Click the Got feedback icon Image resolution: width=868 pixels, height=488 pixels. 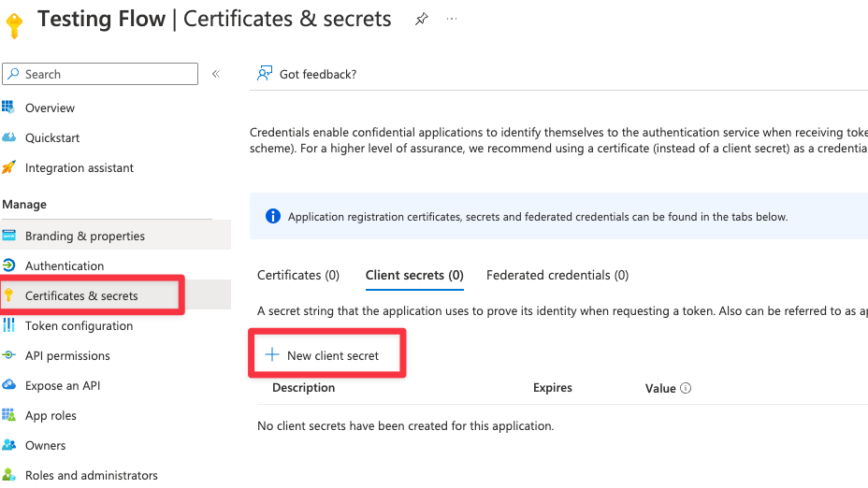pyautogui.click(x=265, y=74)
